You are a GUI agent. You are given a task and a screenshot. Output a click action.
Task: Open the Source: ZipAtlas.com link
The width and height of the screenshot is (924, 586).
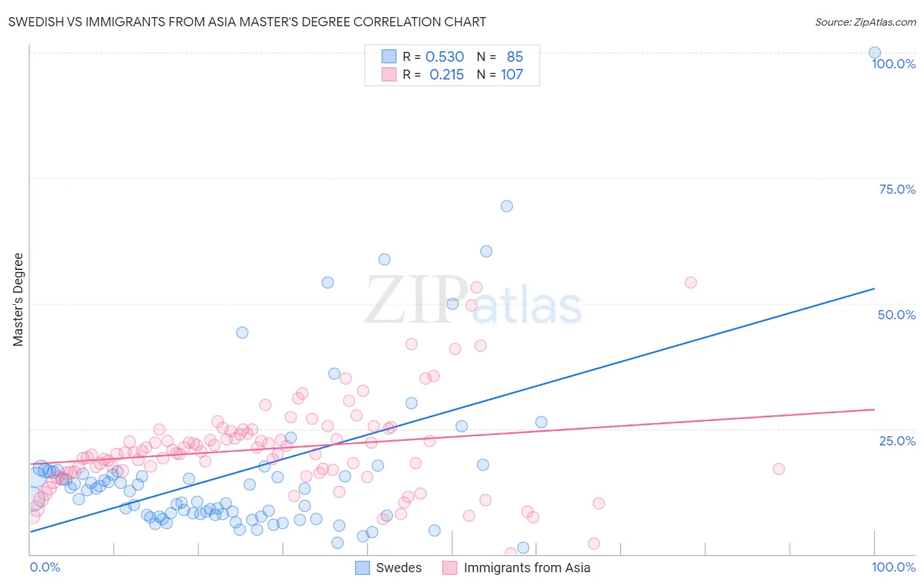coord(866,22)
